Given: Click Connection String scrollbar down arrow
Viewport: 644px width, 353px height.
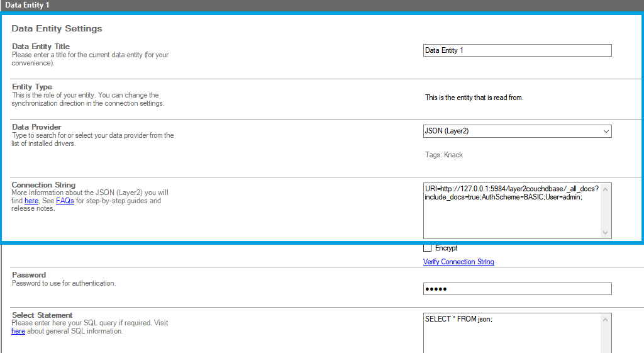Looking at the screenshot, I should (606, 233).
